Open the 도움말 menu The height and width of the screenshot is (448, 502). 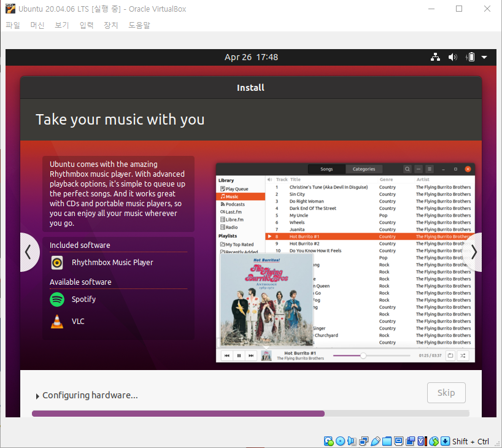pyautogui.click(x=139, y=25)
